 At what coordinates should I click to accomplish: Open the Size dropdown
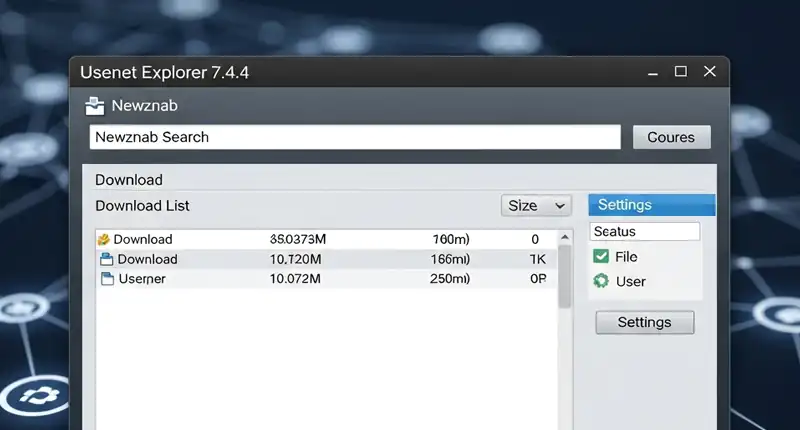[536, 206]
